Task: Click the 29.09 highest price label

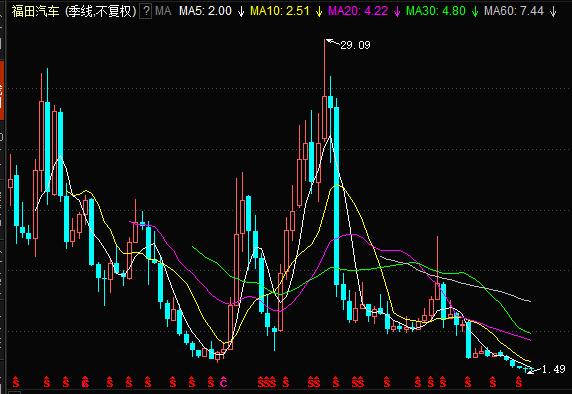Action: [355, 45]
